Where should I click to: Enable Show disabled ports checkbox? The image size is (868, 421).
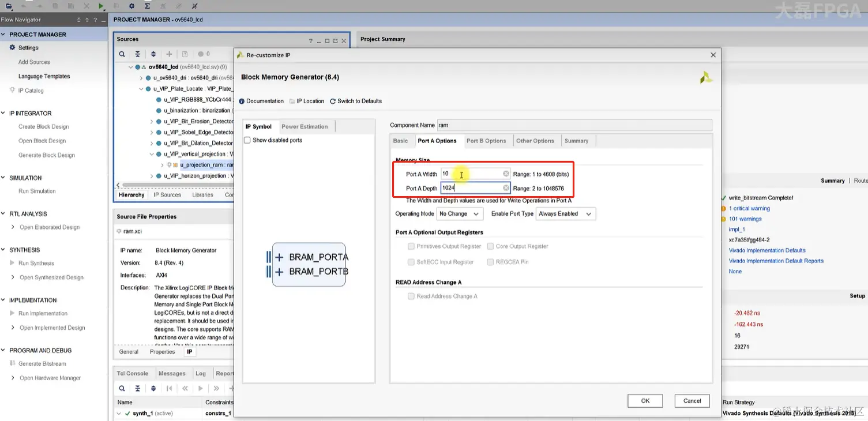(247, 140)
